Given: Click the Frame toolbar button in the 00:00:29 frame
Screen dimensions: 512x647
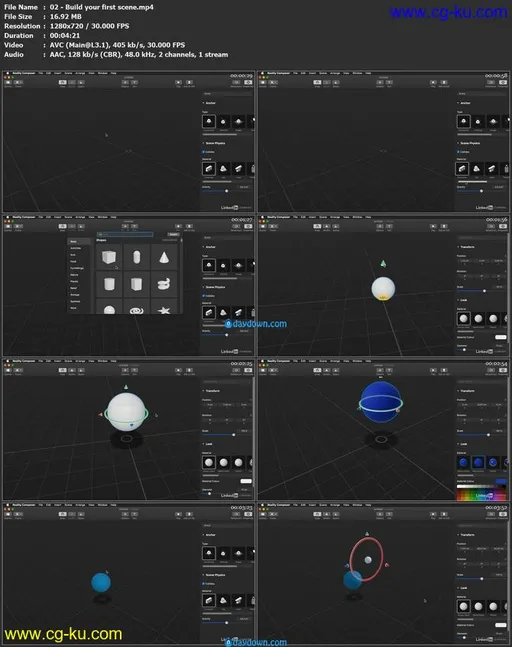Looking at the screenshot, I should point(18,83).
